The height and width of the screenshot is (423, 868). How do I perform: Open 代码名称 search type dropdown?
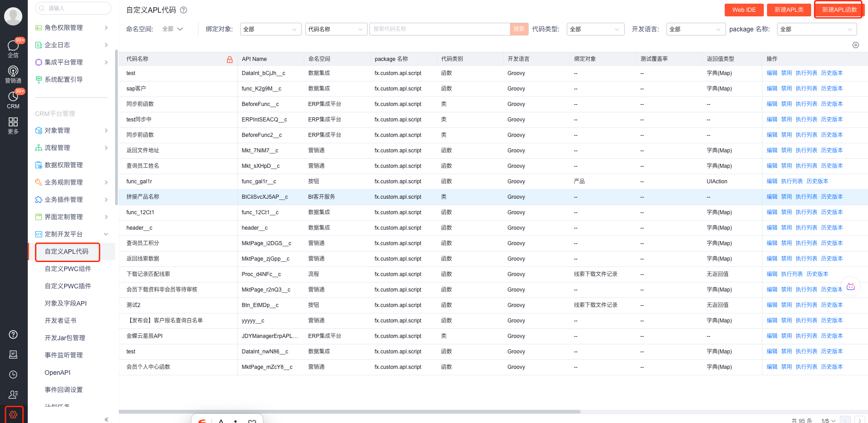[336, 29]
